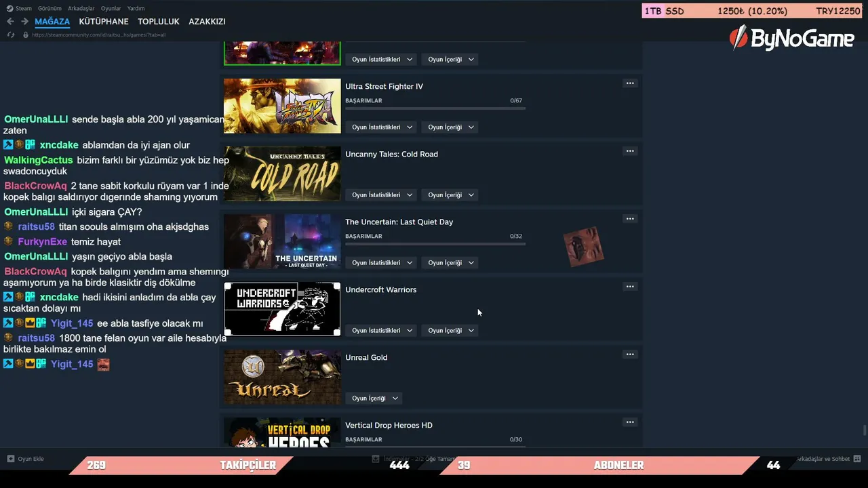
Task: Open options menu for Unreal Gold
Action: tap(630, 354)
